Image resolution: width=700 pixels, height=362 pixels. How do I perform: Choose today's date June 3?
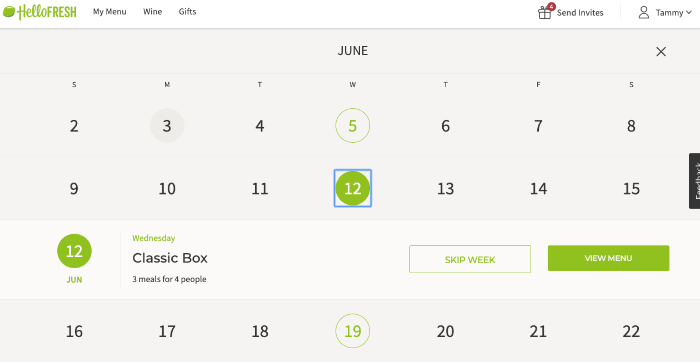coord(167,125)
